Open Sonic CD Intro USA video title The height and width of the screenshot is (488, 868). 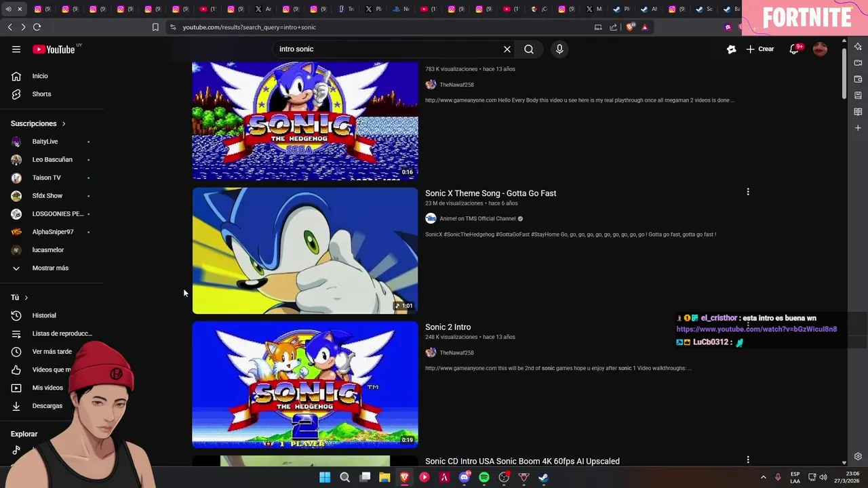click(522, 461)
